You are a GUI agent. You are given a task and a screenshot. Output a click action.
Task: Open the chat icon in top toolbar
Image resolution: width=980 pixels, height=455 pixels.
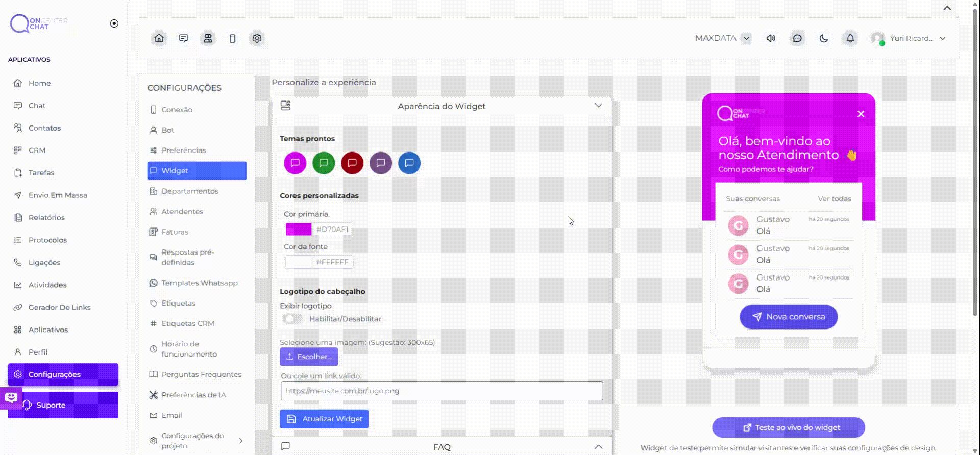click(x=184, y=38)
